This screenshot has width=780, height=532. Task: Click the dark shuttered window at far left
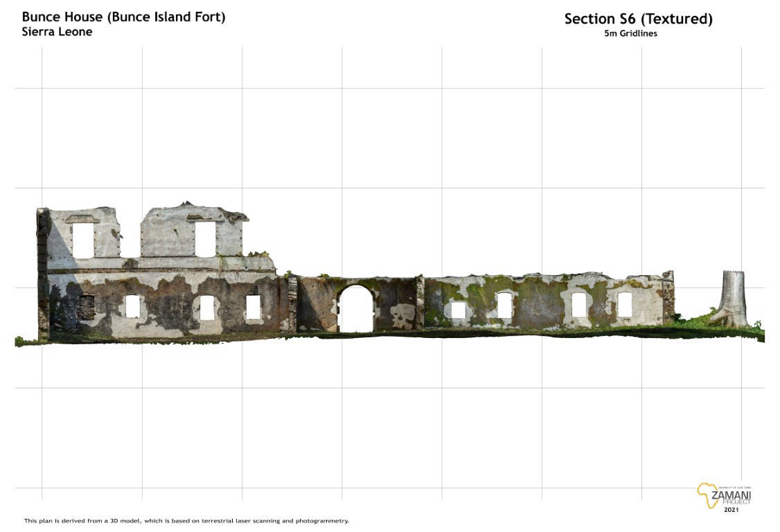[86, 307]
